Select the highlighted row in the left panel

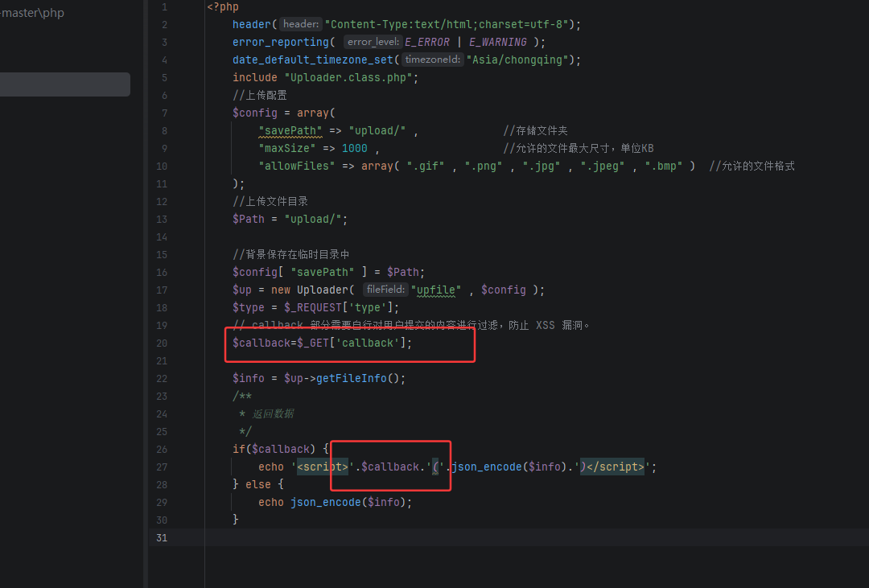click(x=64, y=84)
